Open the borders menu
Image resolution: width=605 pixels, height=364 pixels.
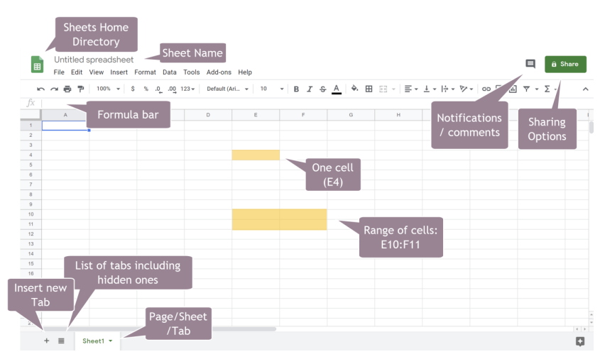coord(369,89)
